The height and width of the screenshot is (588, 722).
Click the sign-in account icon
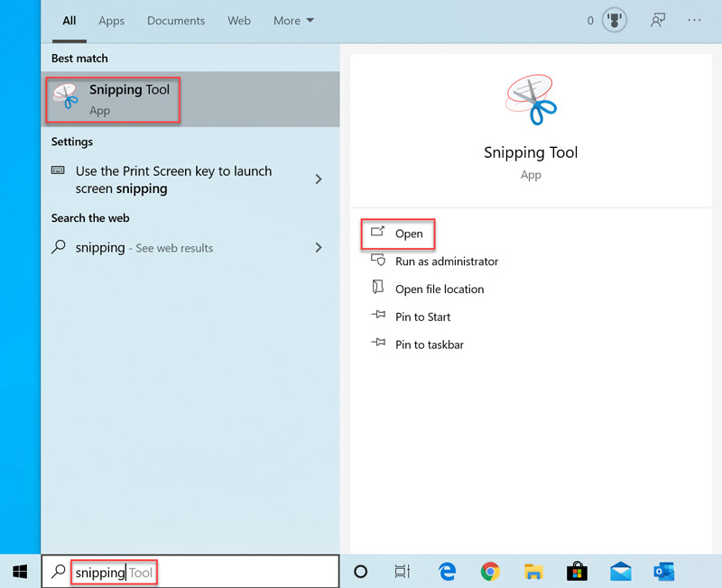(x=658, y=20)
